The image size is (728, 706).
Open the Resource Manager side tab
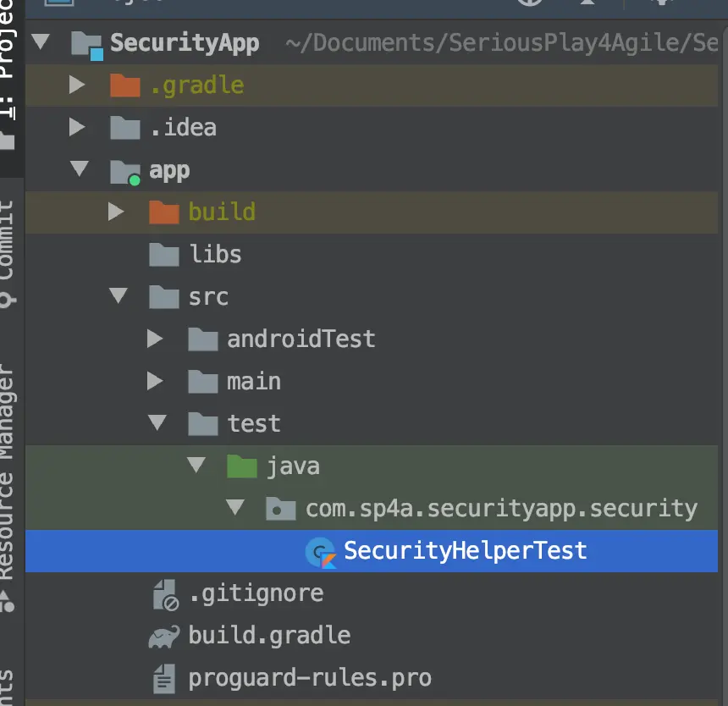[7, 474]
